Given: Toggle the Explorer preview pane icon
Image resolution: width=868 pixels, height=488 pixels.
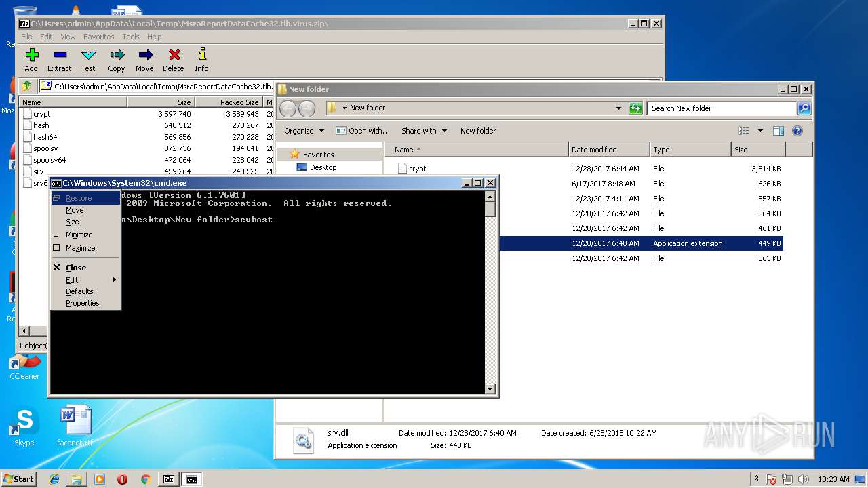Looking at the screenshot, I should pos(778,131).
